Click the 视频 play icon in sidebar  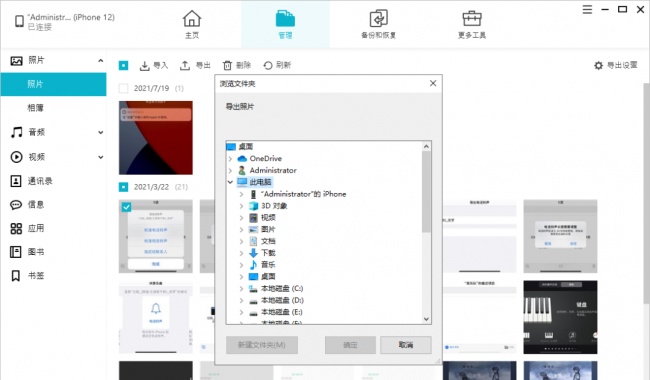[x=16, y=157]
